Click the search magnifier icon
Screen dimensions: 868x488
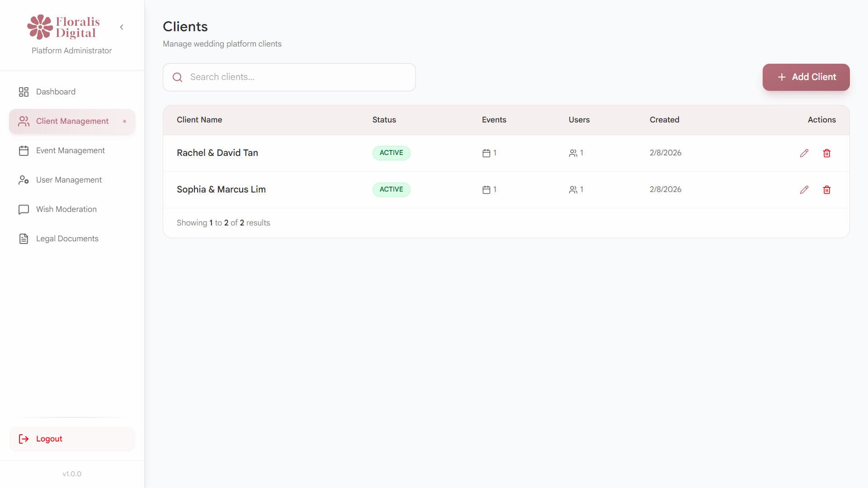[x=178, y=77]
